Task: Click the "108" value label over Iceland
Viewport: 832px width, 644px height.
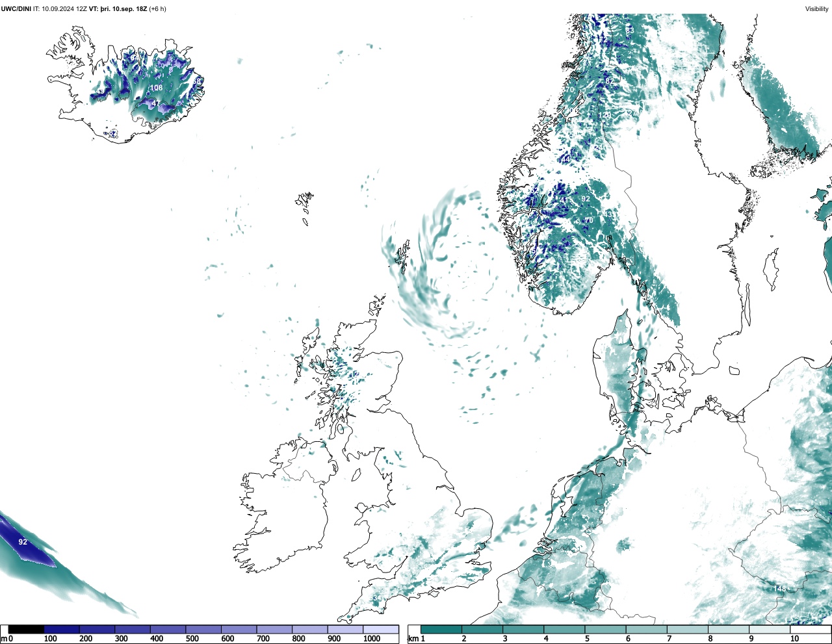Action: pos(157,88)
